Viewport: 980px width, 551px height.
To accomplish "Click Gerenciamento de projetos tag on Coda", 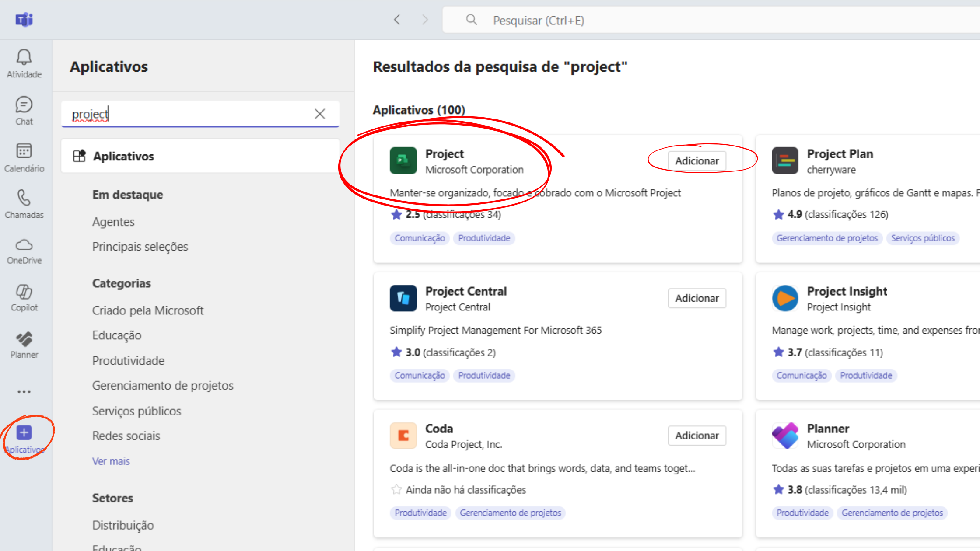I will tap(510, 513).
